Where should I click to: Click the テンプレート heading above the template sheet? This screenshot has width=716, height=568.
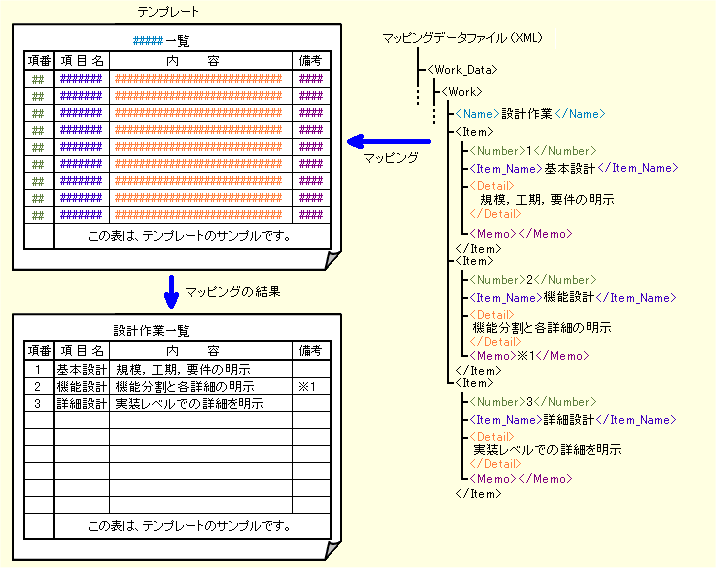168,12
